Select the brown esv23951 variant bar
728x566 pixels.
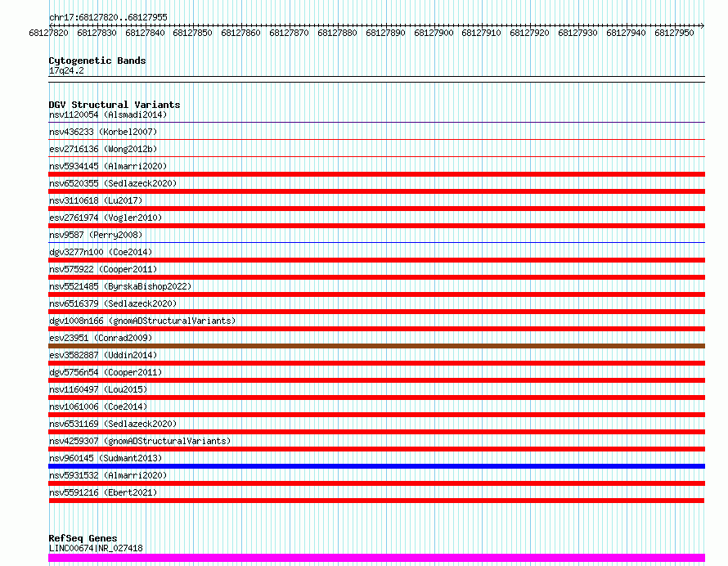click(x=376, y=346)
